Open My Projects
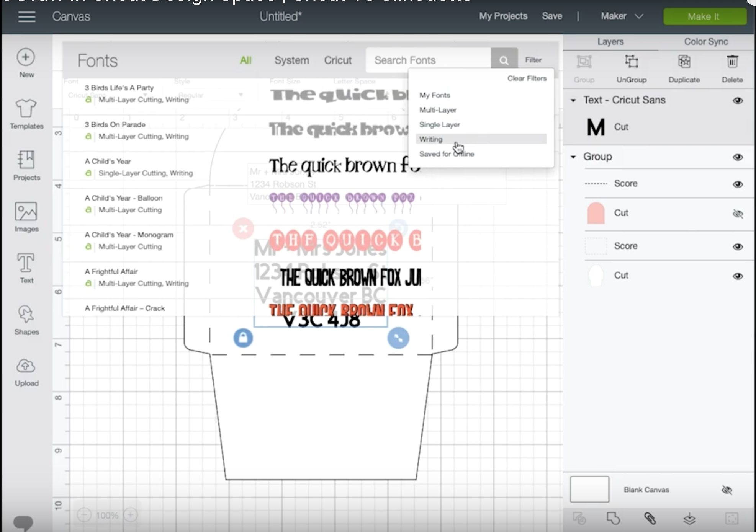The height and width of the screenshot is (532, 756). 503,16
